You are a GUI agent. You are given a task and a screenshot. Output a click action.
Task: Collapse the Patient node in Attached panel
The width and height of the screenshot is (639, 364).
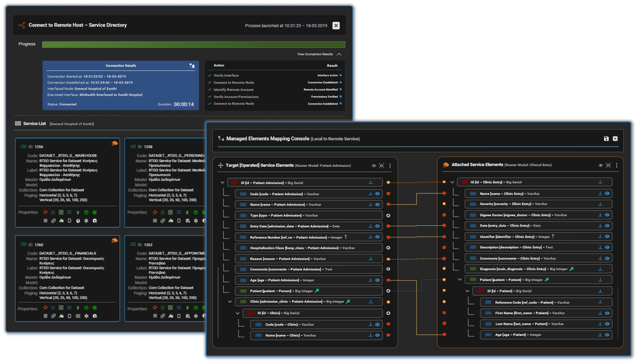(x=460, y=280)
